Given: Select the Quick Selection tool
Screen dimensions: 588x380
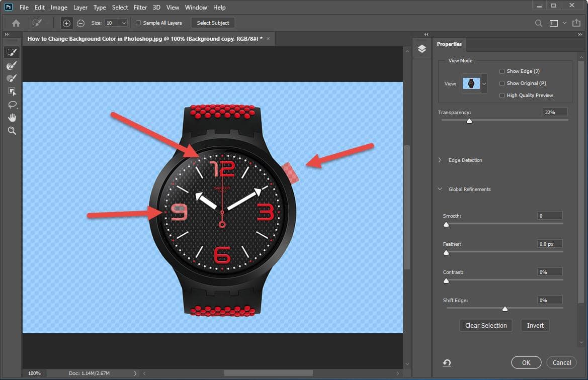Looking at the screenshot, I should click(11, 52).
